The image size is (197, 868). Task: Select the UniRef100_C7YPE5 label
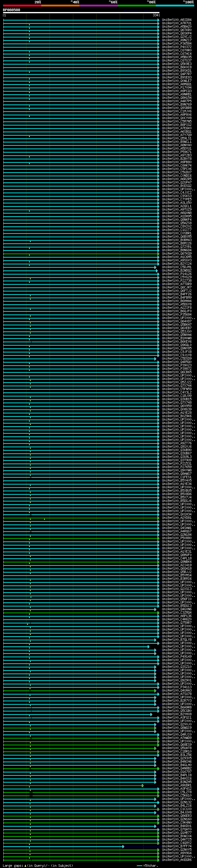[x=177, y=199]
